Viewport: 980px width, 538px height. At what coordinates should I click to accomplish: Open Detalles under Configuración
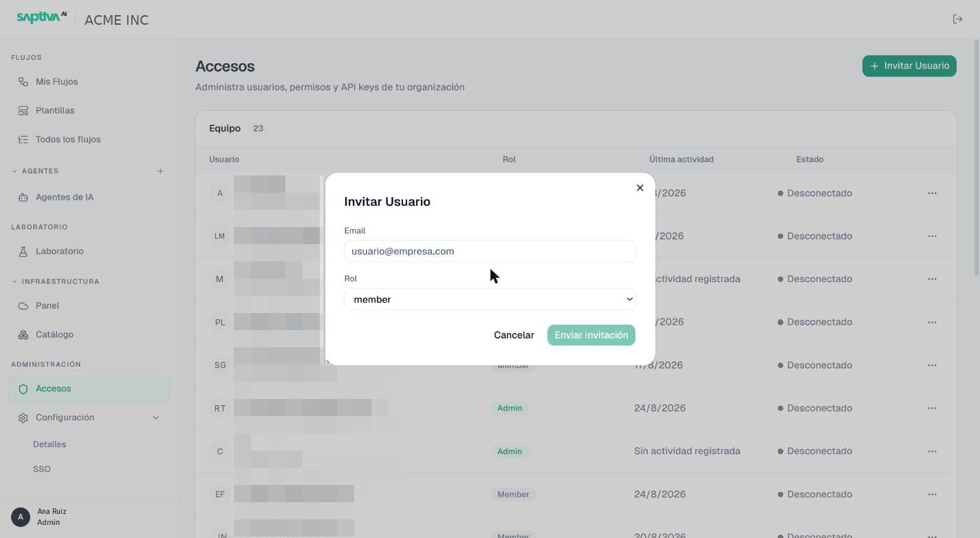pos(50,444)
